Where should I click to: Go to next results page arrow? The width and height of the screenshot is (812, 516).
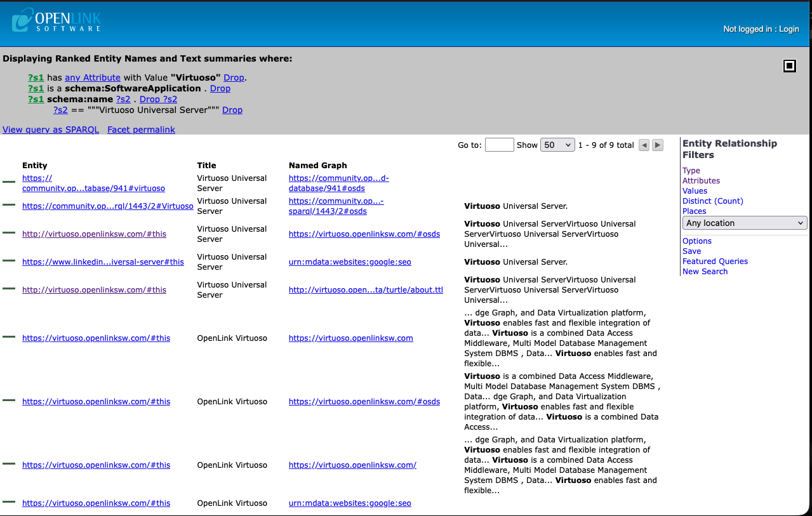658,145
